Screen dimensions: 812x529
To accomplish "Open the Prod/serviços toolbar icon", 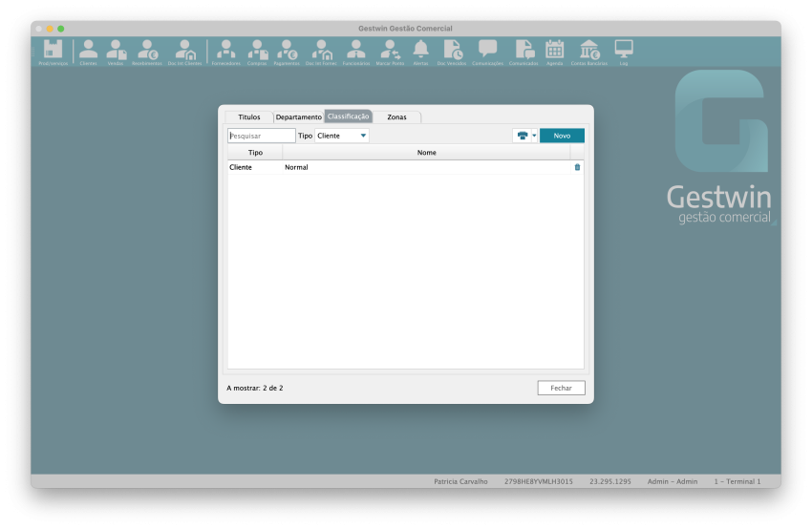I will tap(53, 51).
